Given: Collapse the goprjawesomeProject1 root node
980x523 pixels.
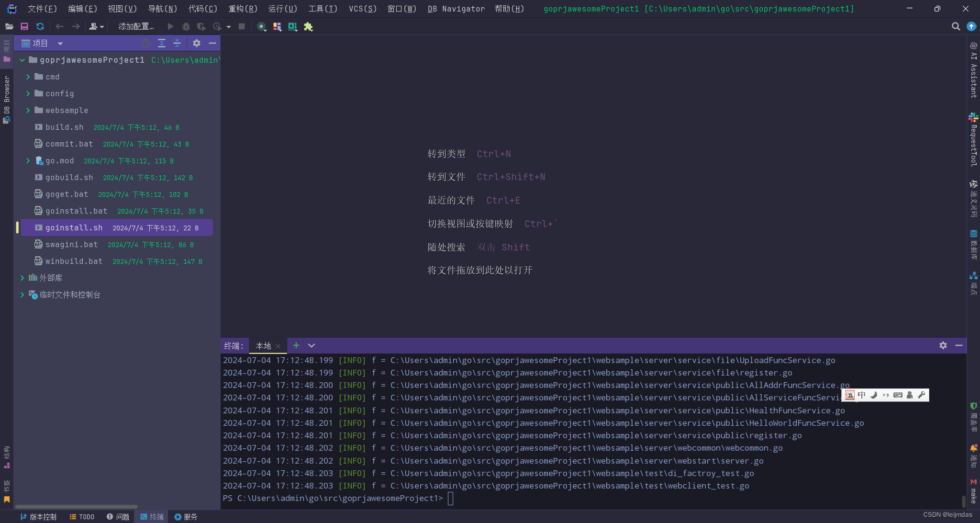Looking at the screenshot, I should tap(22, 60).
